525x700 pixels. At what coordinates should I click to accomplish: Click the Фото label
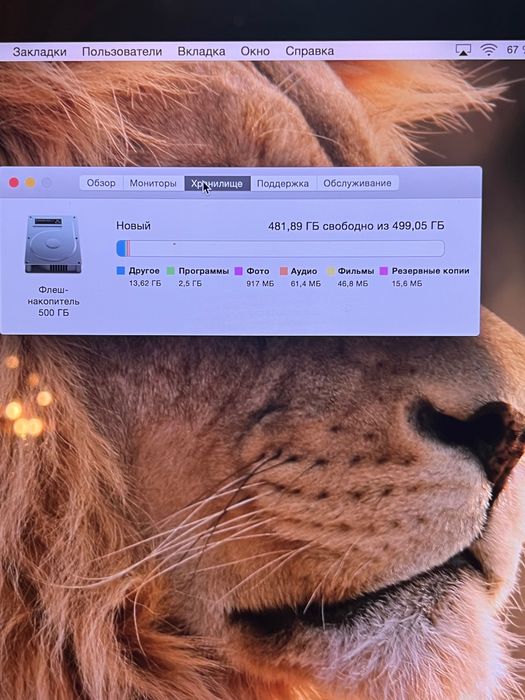258,271
